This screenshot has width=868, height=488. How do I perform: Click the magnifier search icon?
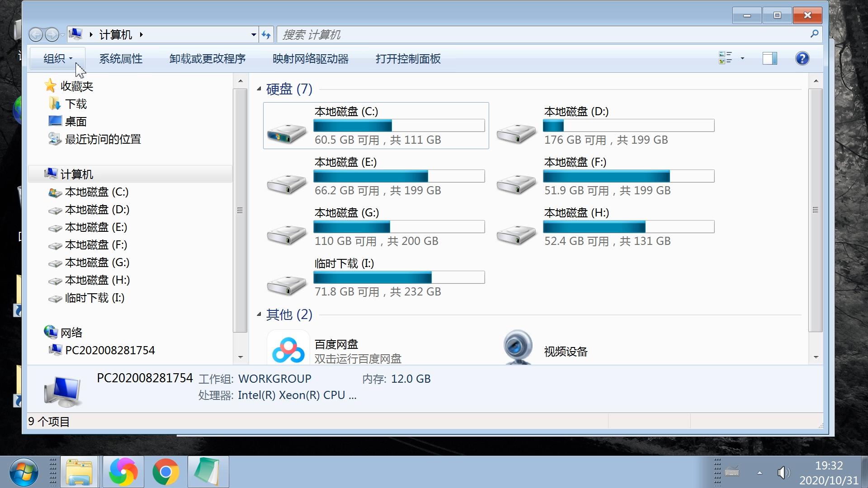point(814,34)
